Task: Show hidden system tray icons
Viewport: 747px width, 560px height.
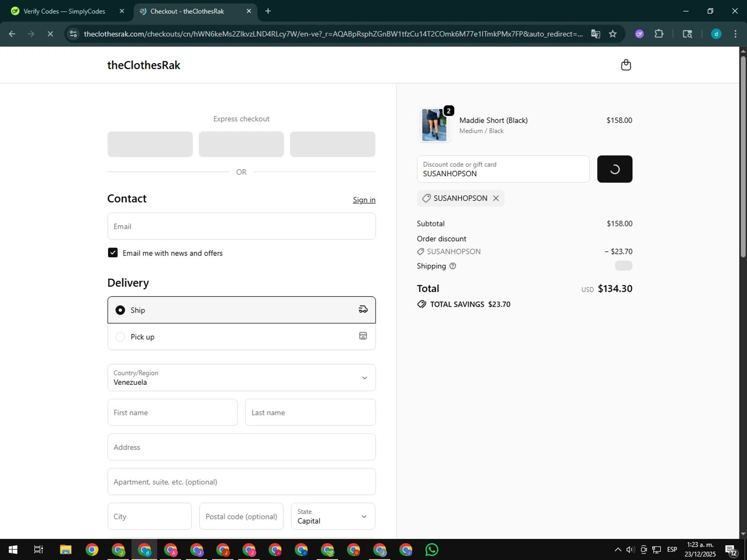Action: [x=618, y=550]
